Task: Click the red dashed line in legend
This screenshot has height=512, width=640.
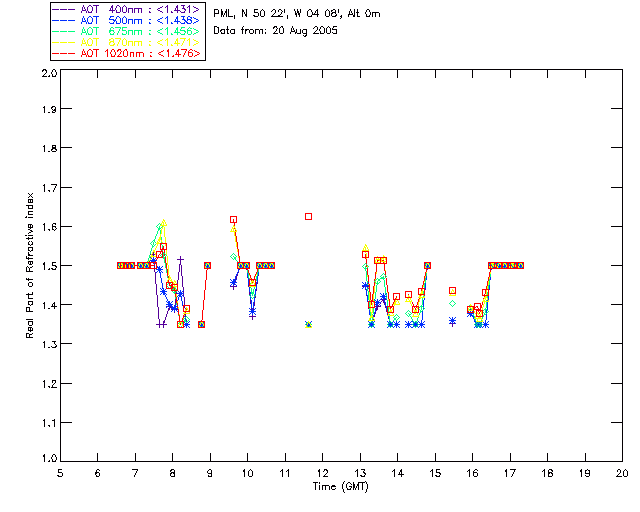Action: coord(64,53)
